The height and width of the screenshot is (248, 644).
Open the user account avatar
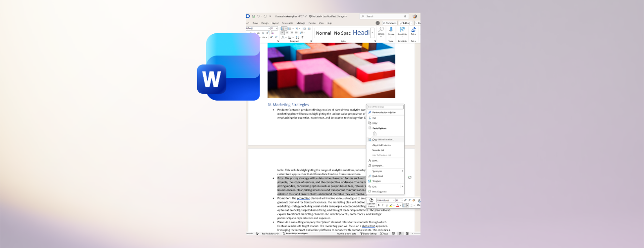(415, 16)
